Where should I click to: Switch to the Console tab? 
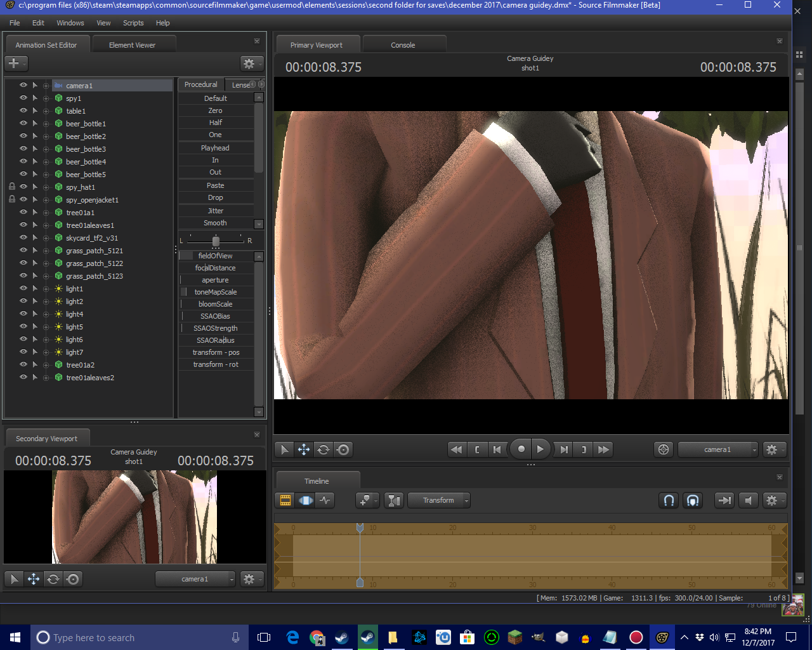(x=403, y=45)
